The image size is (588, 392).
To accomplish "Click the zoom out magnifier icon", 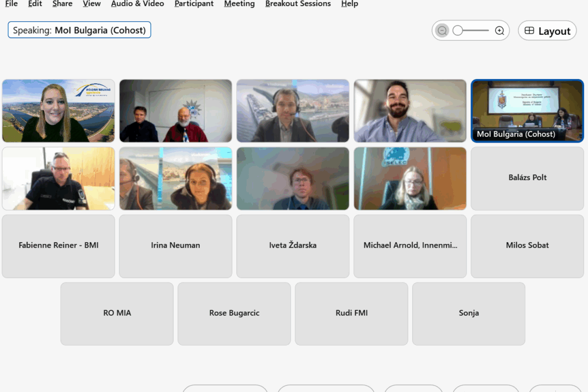I will point(442,31).
